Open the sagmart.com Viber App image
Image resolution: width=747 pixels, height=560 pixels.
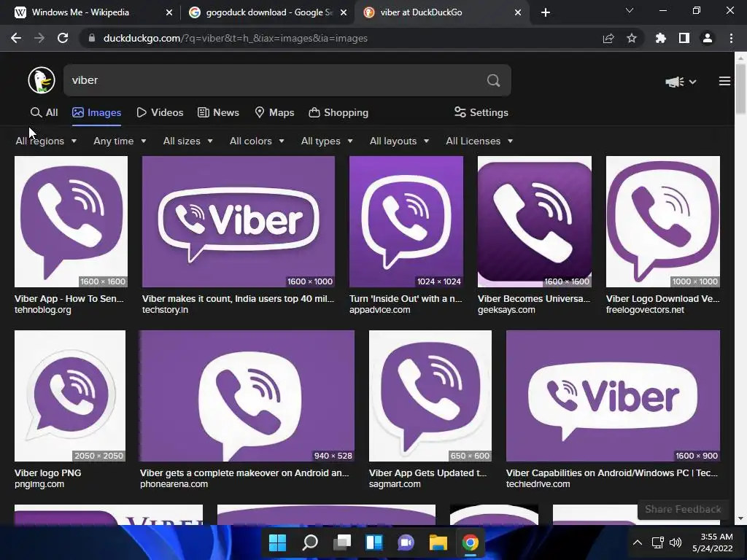(x=430, y=396)
